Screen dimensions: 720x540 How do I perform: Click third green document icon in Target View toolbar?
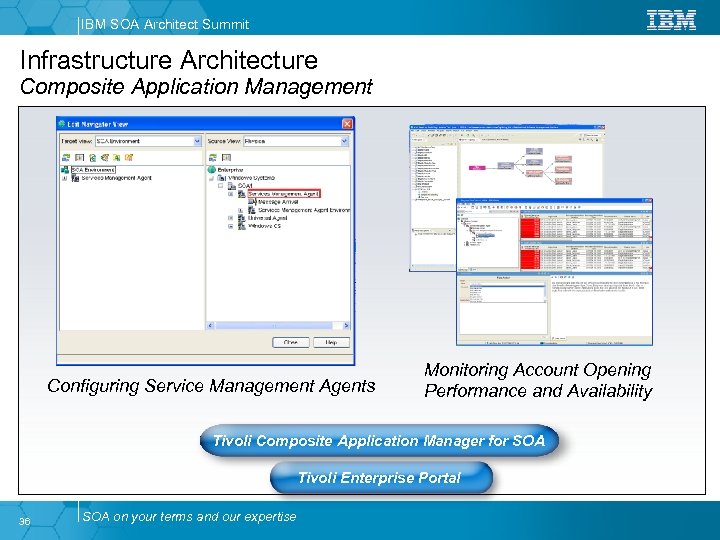92,158
